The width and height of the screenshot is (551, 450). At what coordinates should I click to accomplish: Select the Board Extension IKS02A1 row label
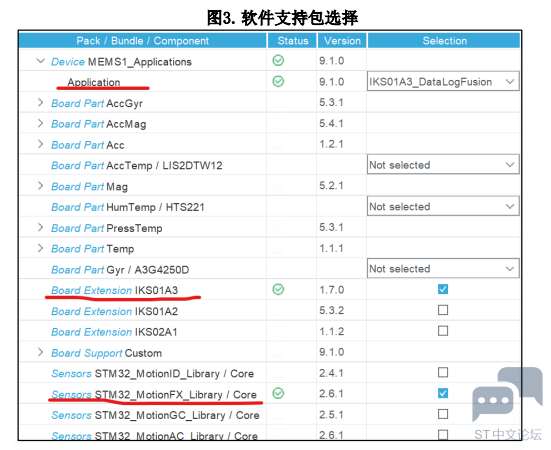(x=114, y=332)
